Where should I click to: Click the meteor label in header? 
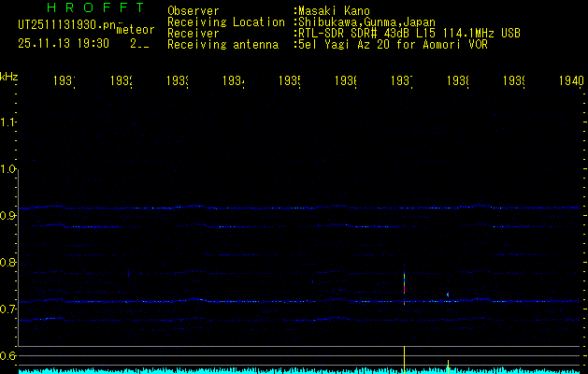point(136,30)
